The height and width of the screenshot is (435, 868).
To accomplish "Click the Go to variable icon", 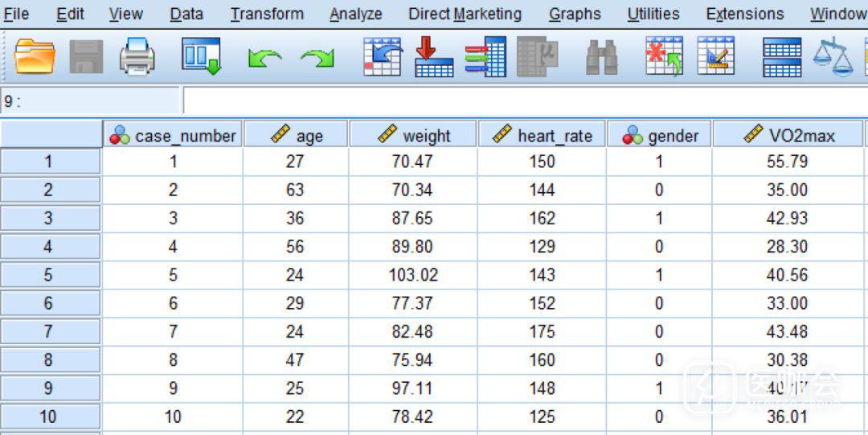I will pyautogui.click(x=434, y=57).
